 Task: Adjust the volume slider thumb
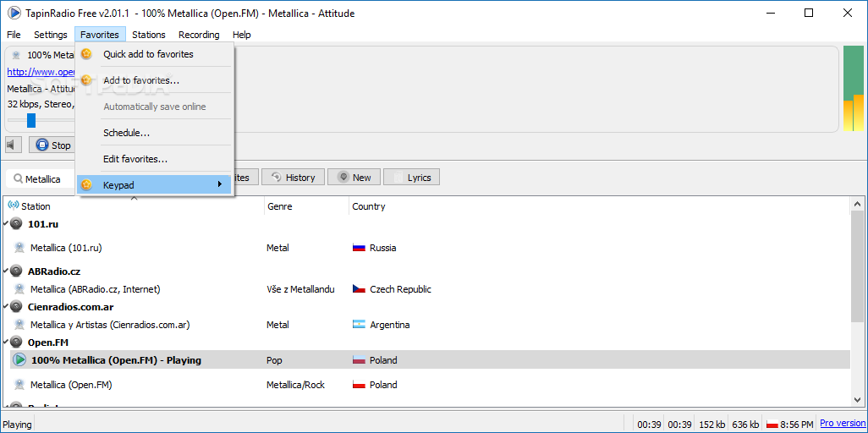click(x=31, y=119)
